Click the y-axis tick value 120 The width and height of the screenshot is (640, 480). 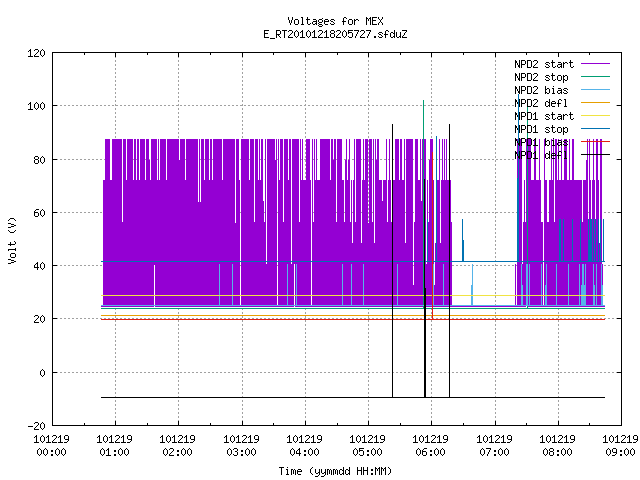click(x=36, y=53)
